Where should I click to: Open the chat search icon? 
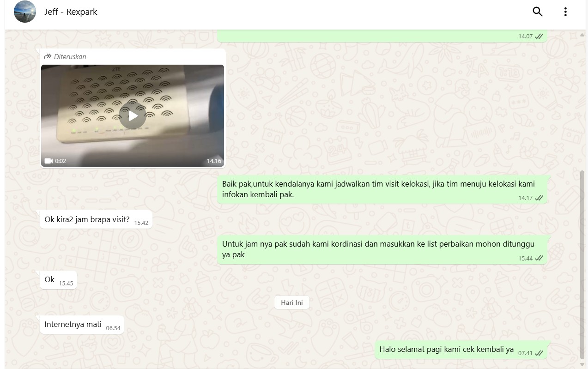537,12
